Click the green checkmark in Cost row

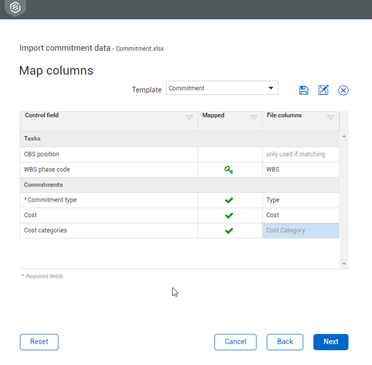(x=229, y=216)
